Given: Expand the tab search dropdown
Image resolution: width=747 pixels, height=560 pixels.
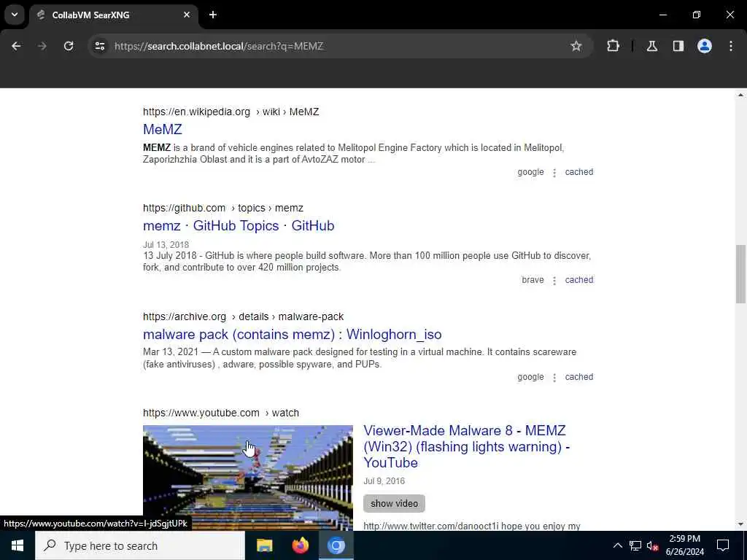Looking at the screenshot, I should (15, 15).
